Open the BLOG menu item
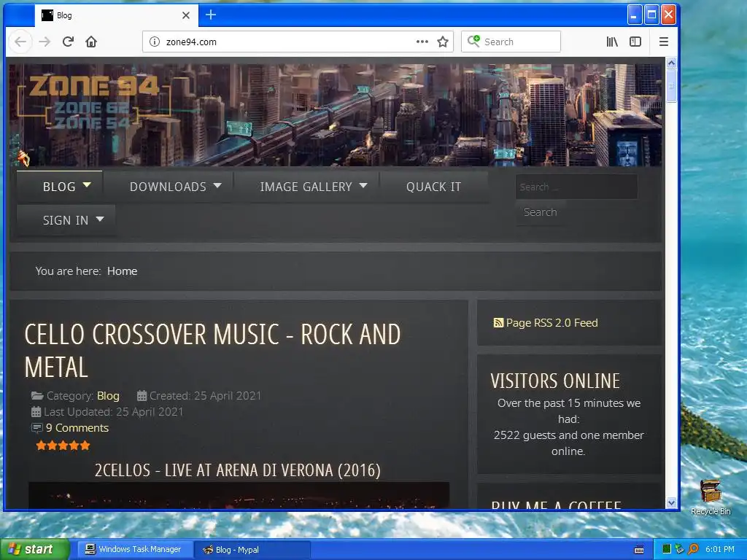The image size is (747, 560). 60,187
